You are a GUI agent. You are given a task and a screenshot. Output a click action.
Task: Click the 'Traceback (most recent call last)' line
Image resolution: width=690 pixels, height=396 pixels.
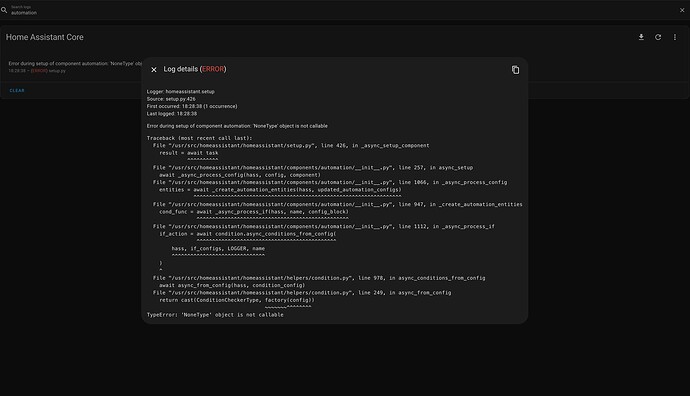click(199, 138)
